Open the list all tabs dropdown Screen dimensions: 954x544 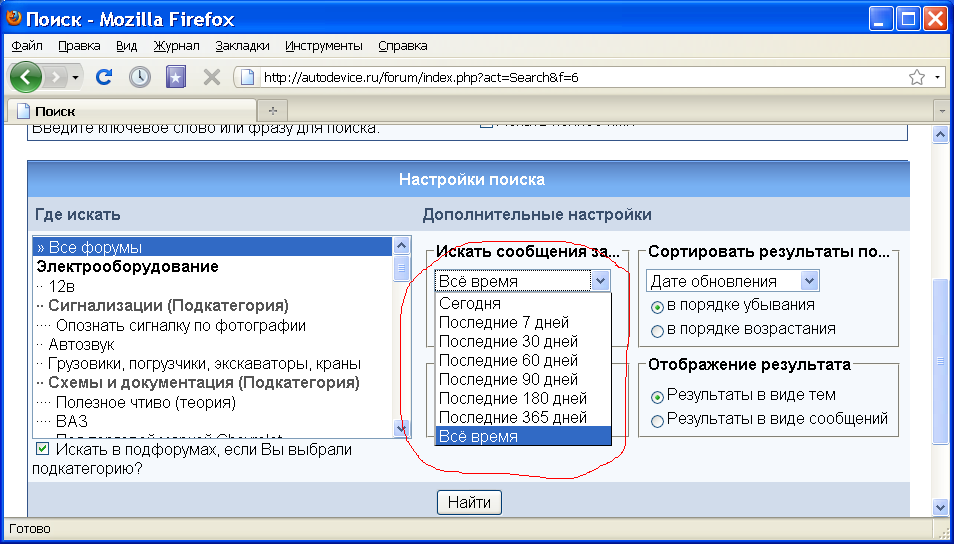coord(943,111)
